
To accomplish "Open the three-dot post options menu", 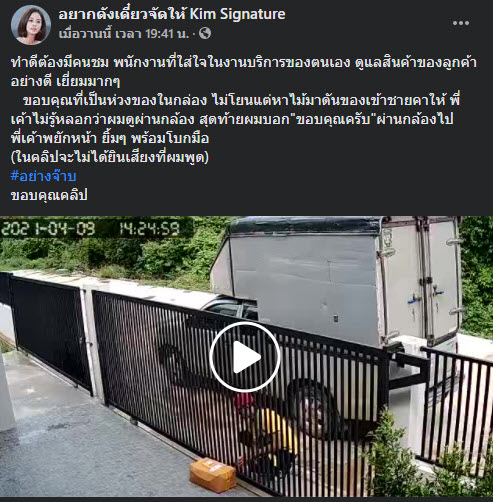I will coord(461,23).
